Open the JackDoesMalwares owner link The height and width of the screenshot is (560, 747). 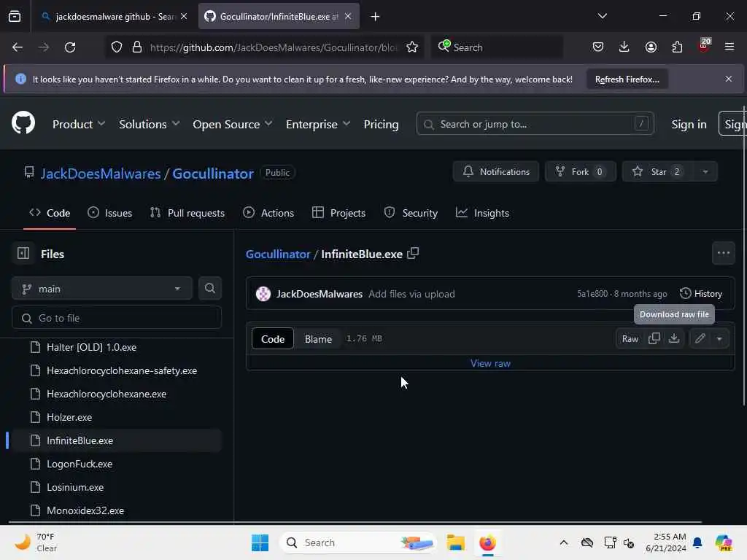pos(100,174)
